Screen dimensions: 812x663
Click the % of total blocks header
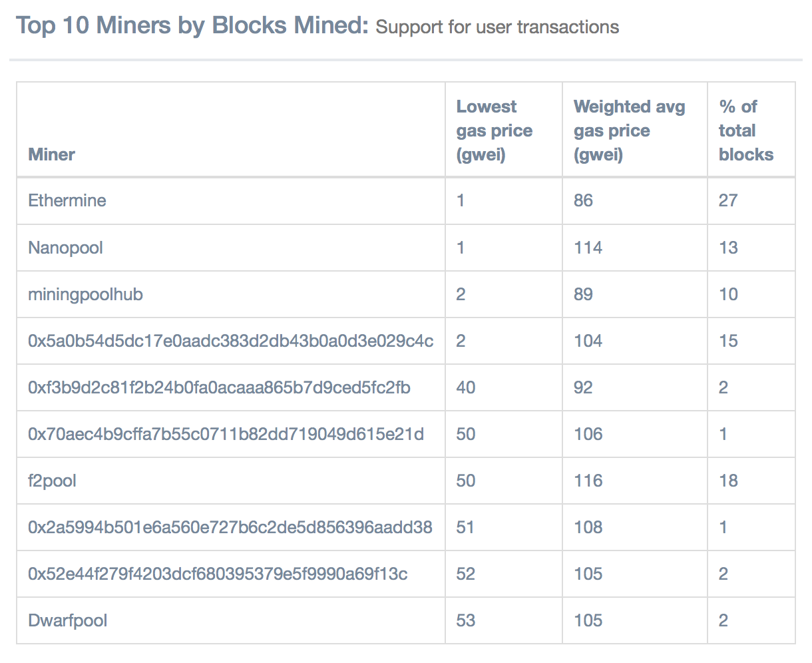(746, 130)
